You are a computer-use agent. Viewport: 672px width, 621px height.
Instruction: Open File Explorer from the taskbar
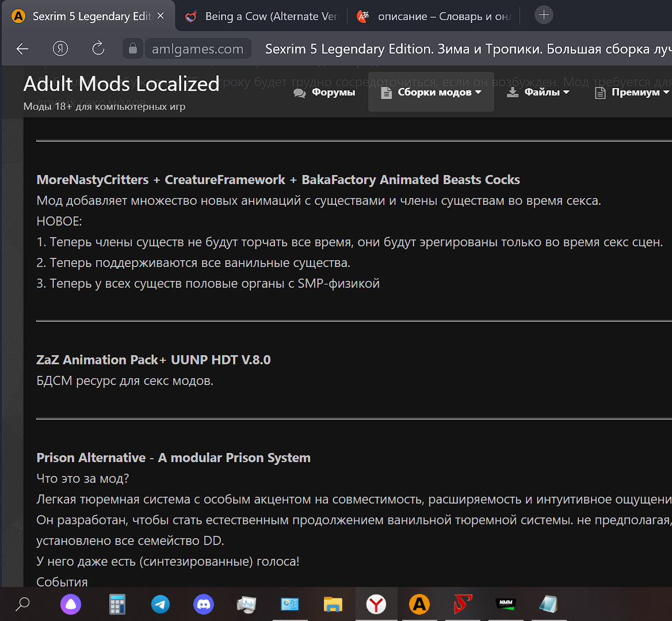[333, 604]
